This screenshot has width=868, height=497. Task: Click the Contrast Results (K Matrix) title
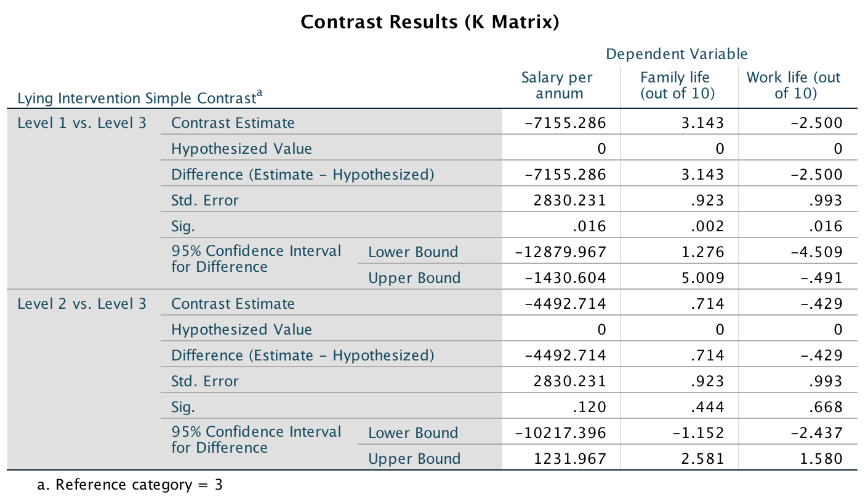pos(430,23)
